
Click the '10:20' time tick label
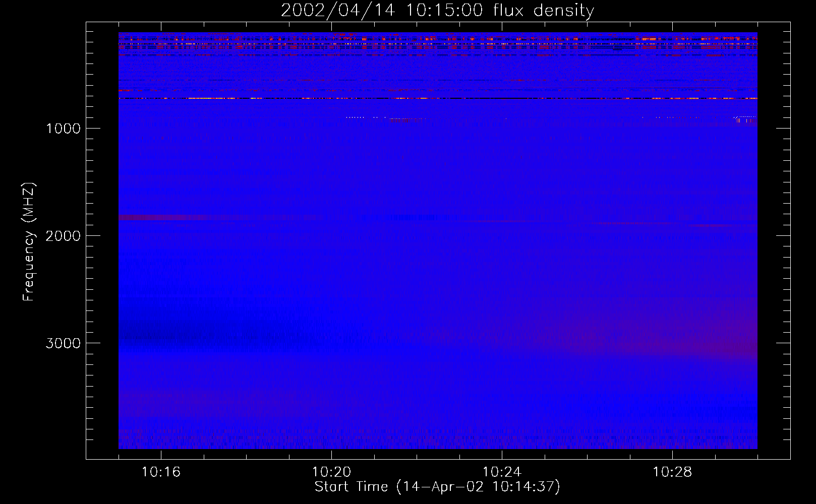coord(331,472)
